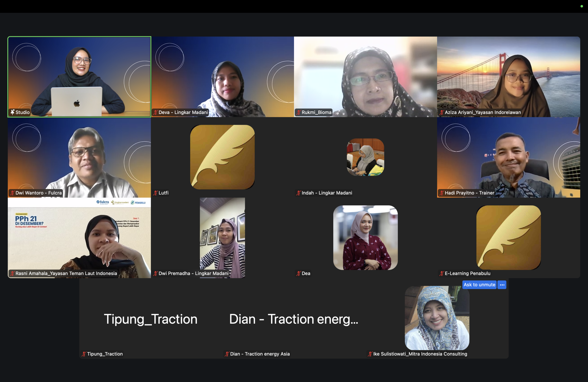Open the three-dots more options menu
The image size is (588, 382).
point(502,285)
